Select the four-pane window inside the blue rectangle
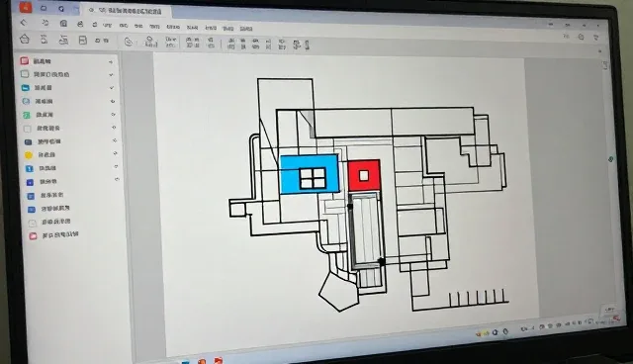 point(313,179)
